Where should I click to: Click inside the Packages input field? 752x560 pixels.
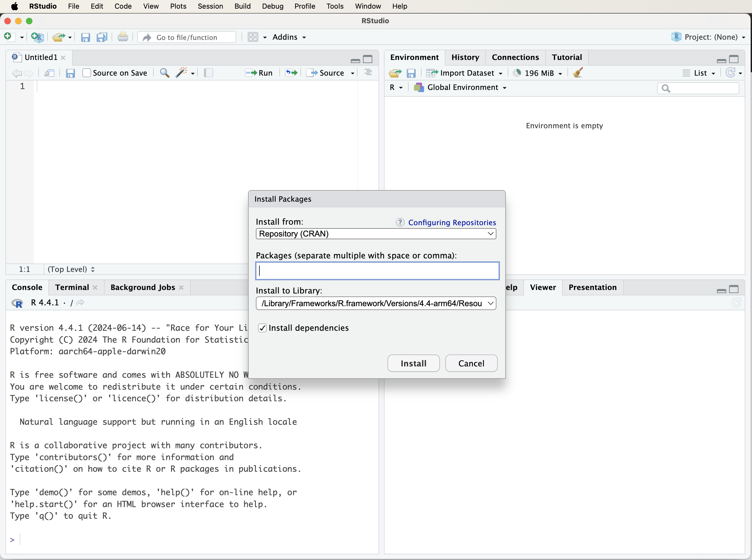point(376,271)
